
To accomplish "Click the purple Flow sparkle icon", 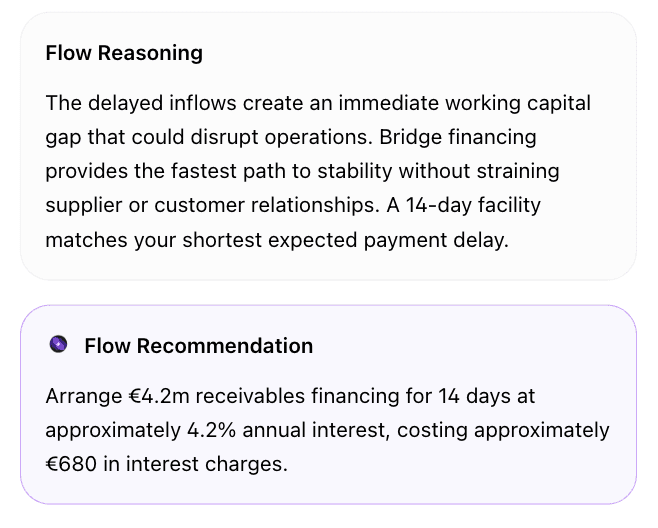I will pyautogui.click(x=58, y=345).
